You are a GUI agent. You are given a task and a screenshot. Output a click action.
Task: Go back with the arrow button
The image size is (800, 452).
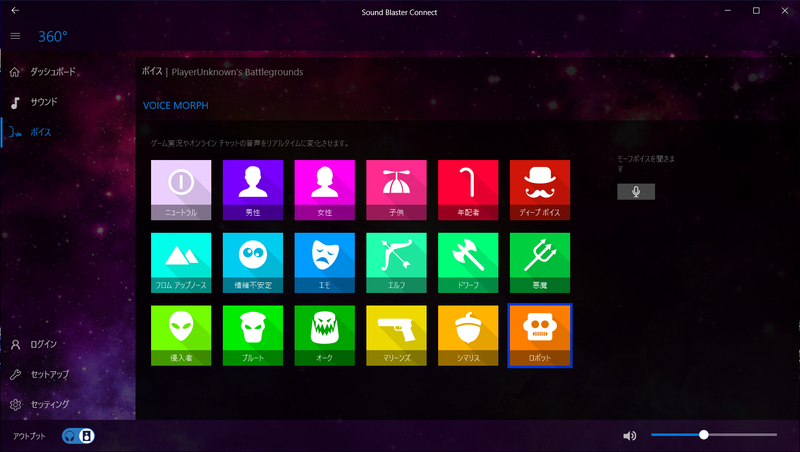coord(15,10)
